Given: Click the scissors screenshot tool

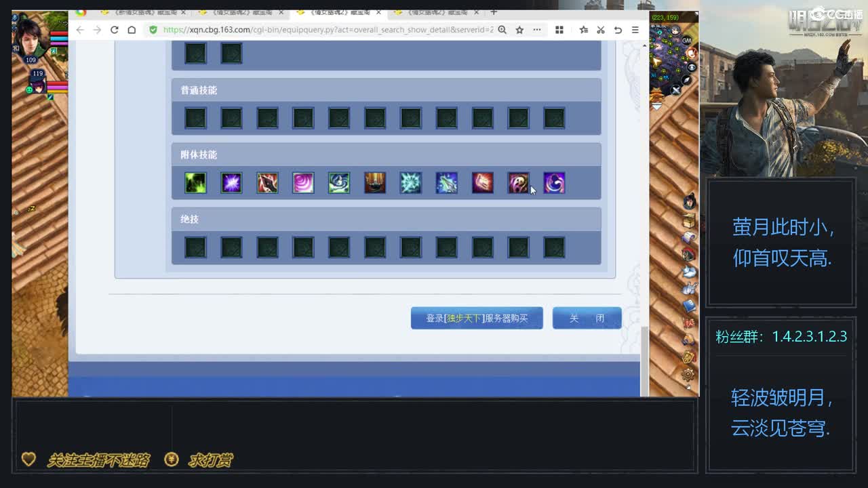Looking at the screenshot, I should click(601, 30).
